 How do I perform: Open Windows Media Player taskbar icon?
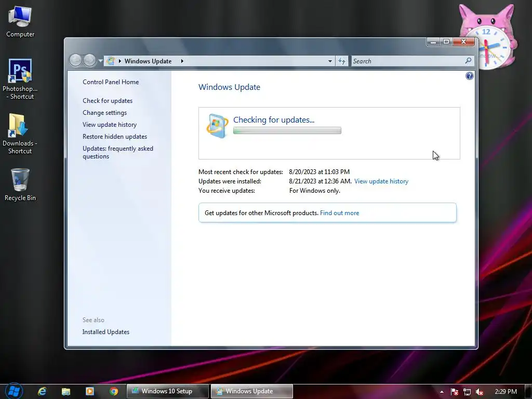[x=90, y=391]
